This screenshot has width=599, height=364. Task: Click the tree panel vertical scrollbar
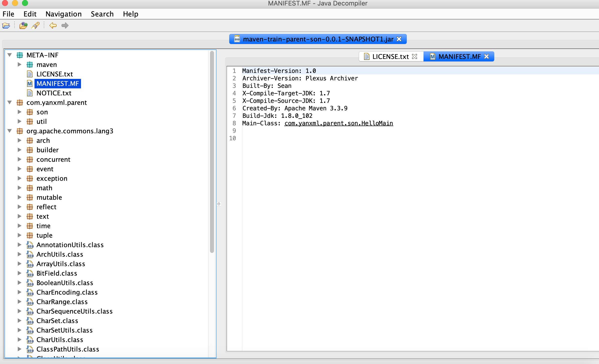tap(212, 152)
